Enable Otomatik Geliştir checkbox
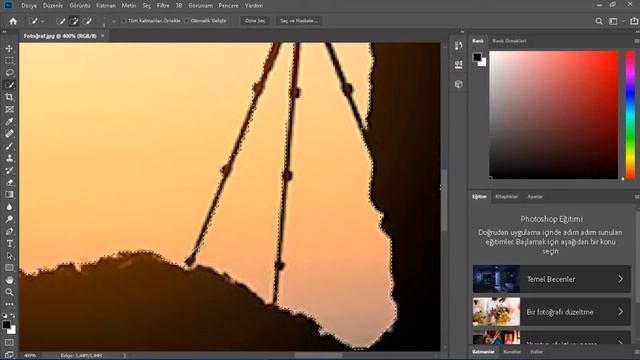The width and height of the screenshot is (640, 360). pos(187,21)
